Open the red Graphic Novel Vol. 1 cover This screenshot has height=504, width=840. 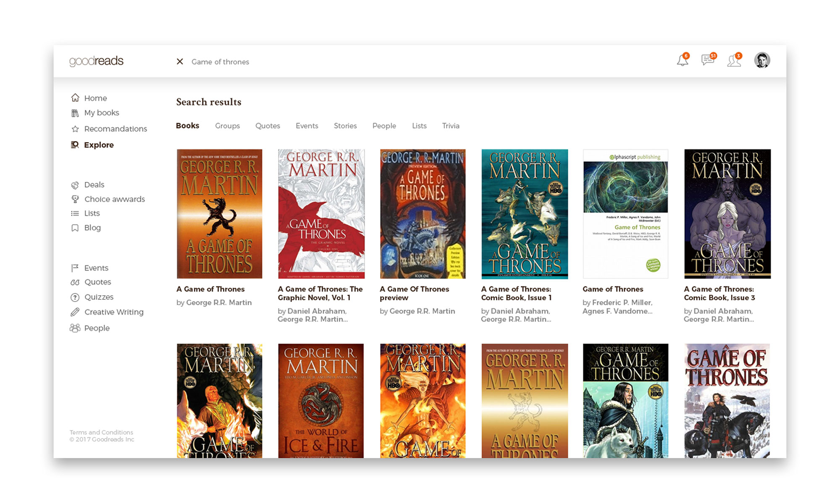click(321, 214)
